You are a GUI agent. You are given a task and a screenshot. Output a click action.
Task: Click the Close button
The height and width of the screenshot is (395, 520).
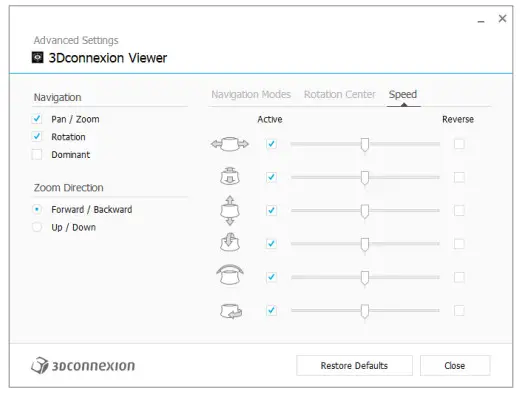tap(455, 365)
